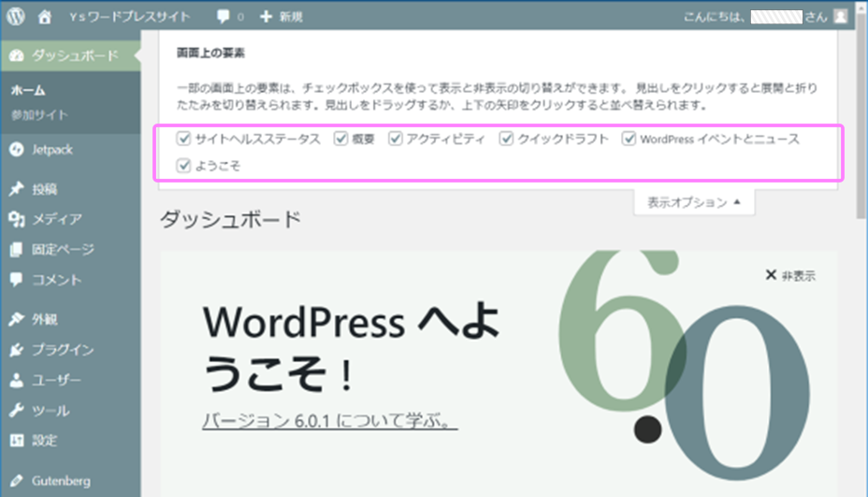This screenshot has width=868, height=497.
Task: Click the プラグイン plug icon
Action: click(x=17, y=349)
